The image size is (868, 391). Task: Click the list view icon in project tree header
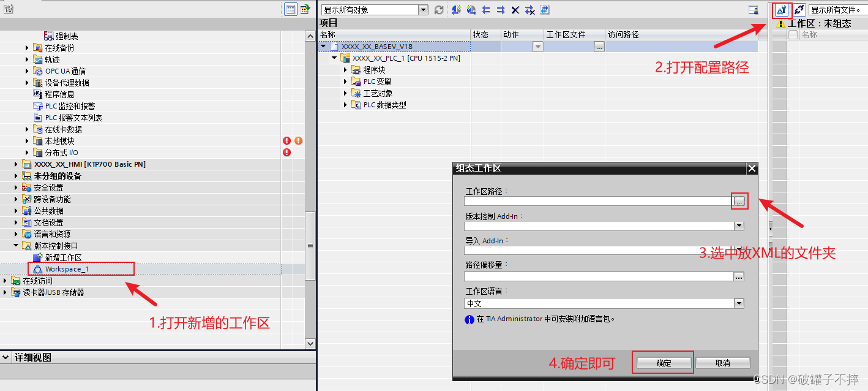291,9
